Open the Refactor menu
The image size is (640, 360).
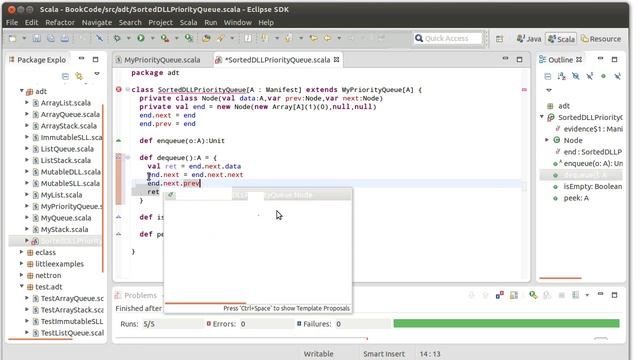pos(60,22)
